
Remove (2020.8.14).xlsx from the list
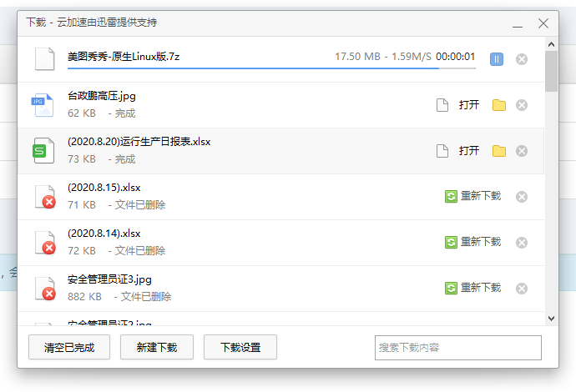click(521, 243)
